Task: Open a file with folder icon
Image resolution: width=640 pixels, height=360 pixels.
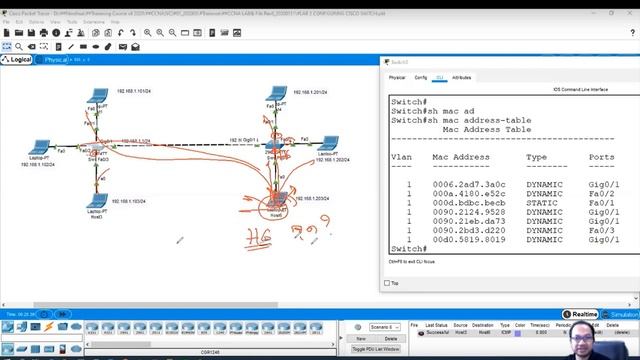Action: point(19,33)
